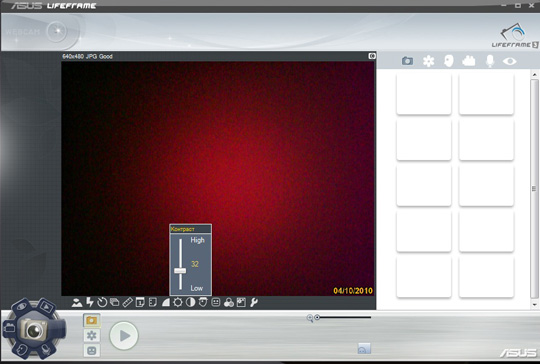Open the notepad file format icon

[153, 302]
